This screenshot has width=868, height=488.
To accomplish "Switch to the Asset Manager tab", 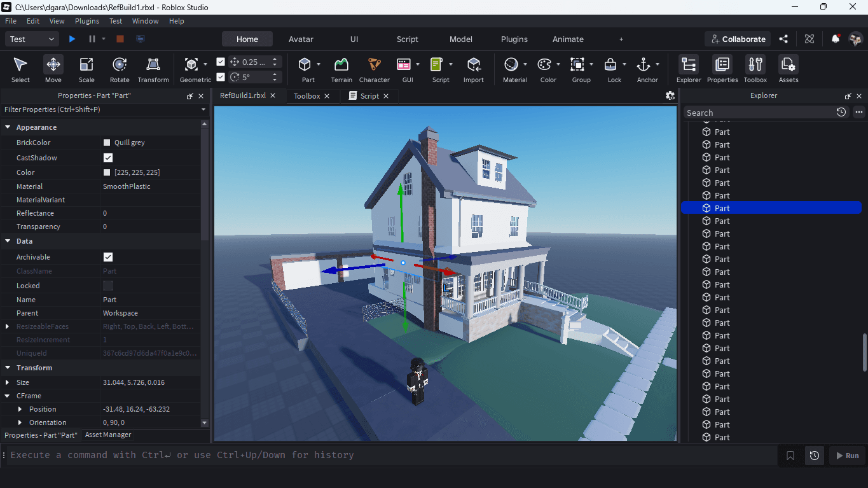I will coord(108,435).
